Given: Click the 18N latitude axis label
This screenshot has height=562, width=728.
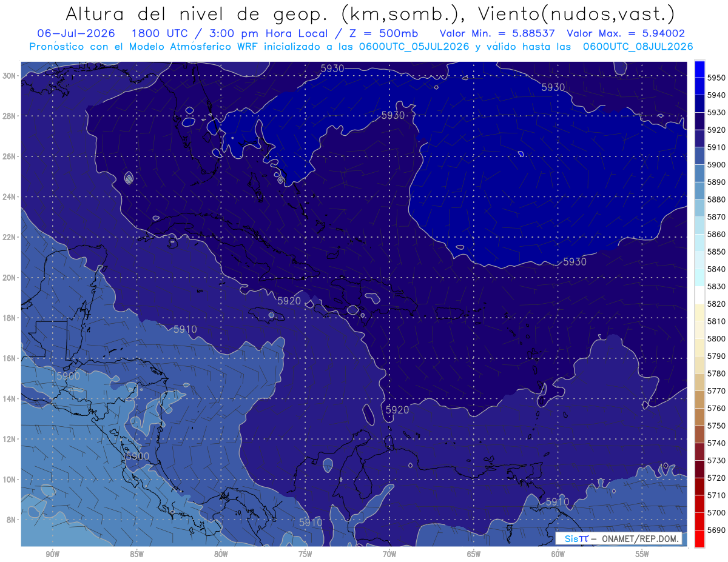Looking at the screenshot, I should 9,318.
